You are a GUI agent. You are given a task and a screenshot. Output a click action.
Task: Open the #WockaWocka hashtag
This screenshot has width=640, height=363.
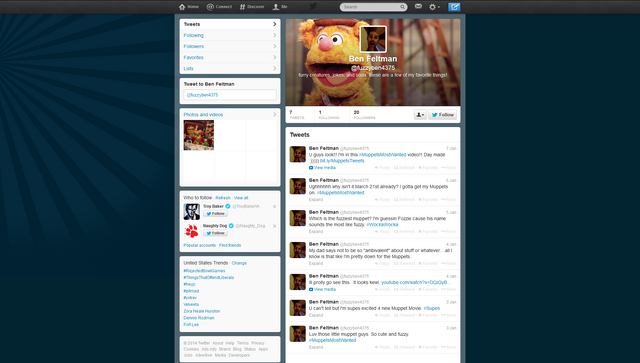[x=382, y=225]
